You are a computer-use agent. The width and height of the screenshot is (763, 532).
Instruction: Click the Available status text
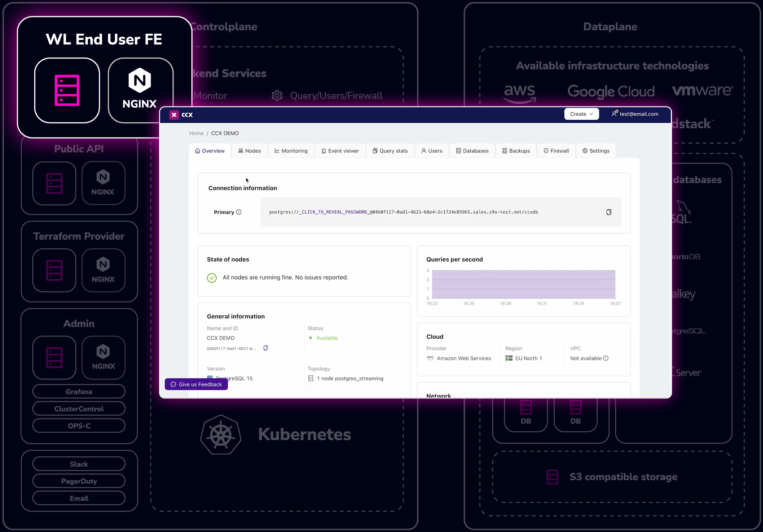tap(327, 338)
